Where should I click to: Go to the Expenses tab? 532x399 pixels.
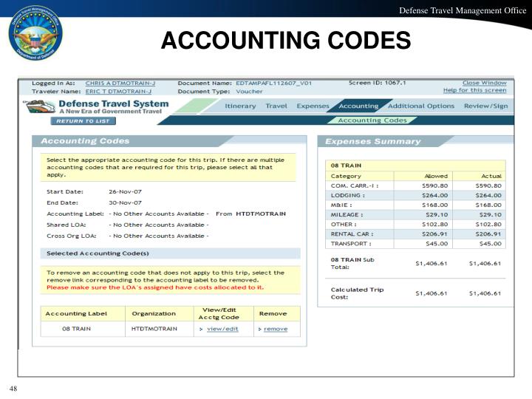pos(313,106)
